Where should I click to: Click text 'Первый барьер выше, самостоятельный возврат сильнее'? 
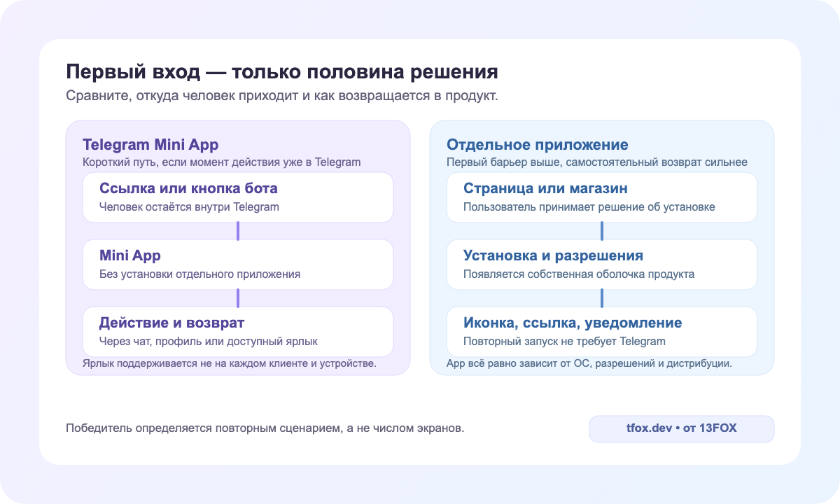click(597, 162)
